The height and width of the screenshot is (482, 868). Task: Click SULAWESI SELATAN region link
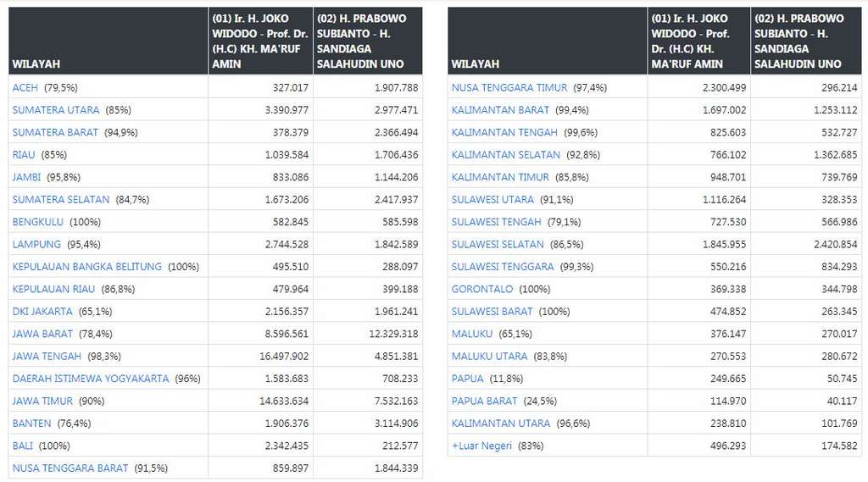[x=498, y=244]
